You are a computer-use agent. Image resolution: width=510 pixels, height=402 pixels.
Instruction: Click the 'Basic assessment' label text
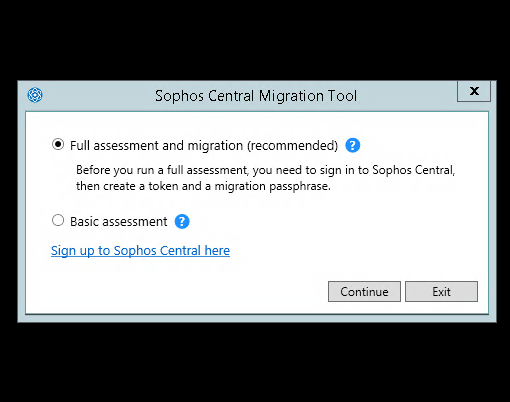(119, 221)
